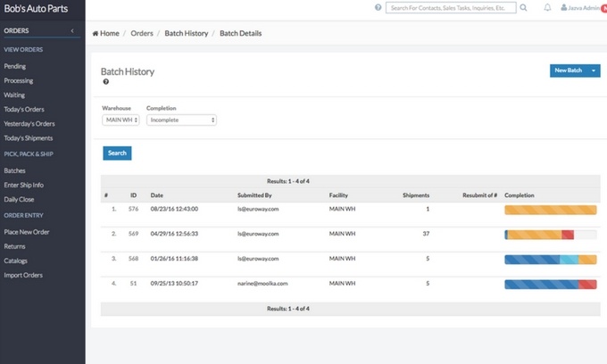
Task: Click date 01/26/16 11:16:38
Action: point(174,259)
